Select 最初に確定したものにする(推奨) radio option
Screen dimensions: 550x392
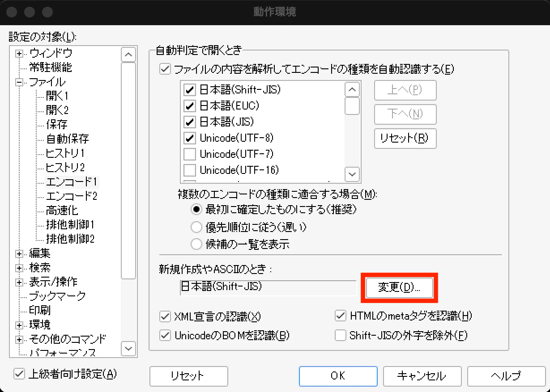[x=196, y=209]
